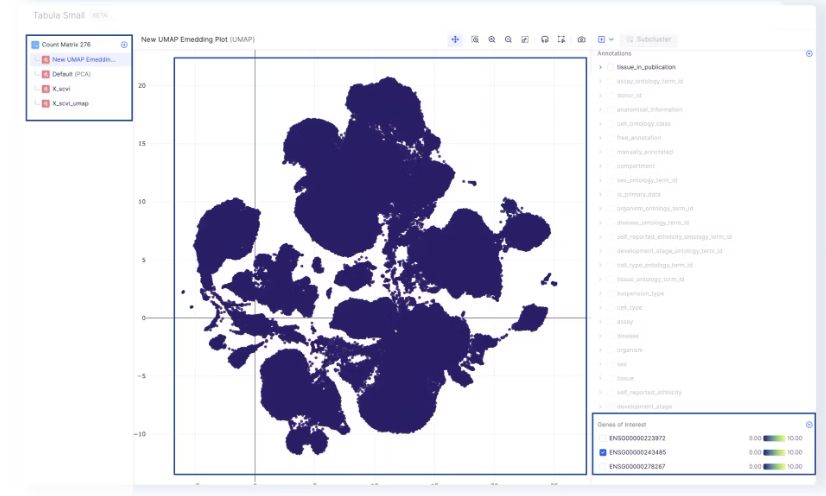Add item via Count Matrix plus icon
826x496 pixels.
point(124,45)
